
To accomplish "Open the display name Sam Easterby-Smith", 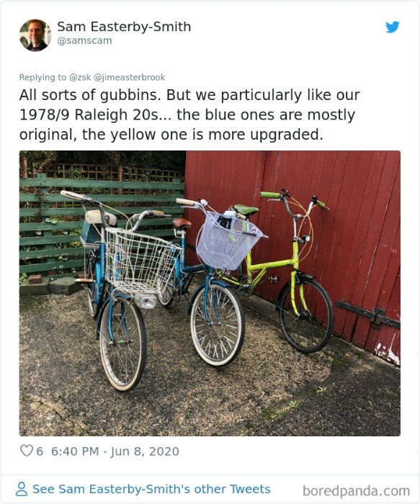I will (x=124, y=27).
